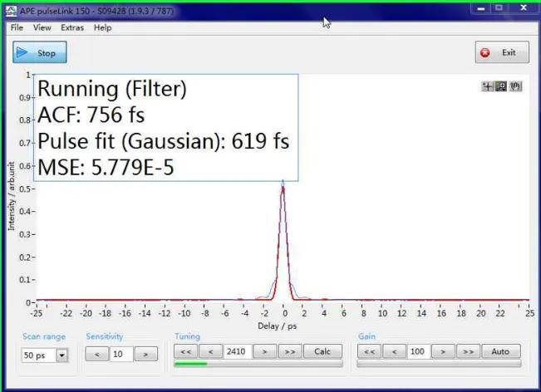The image size is (541, 392).
Task: Step Gain up with single right arrow
Action: click(x=443, y=351)
